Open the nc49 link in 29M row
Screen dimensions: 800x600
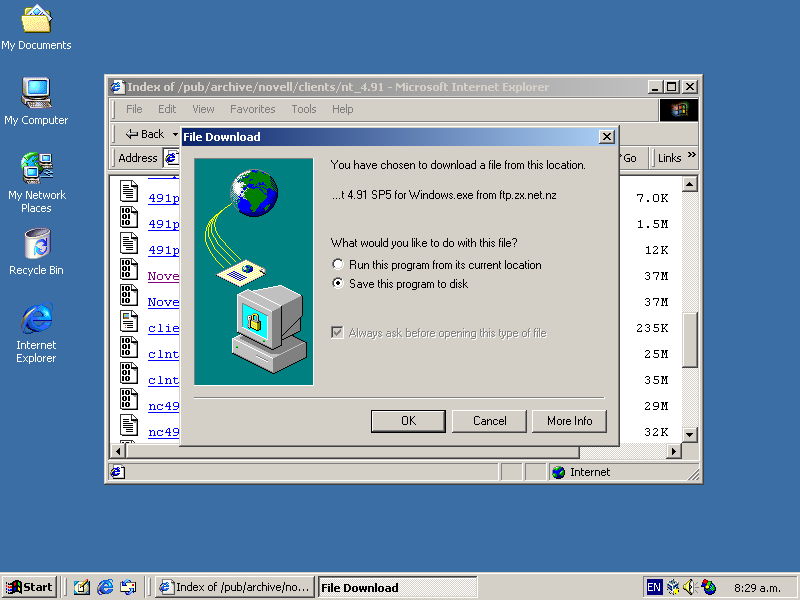(x=163, y=406)
